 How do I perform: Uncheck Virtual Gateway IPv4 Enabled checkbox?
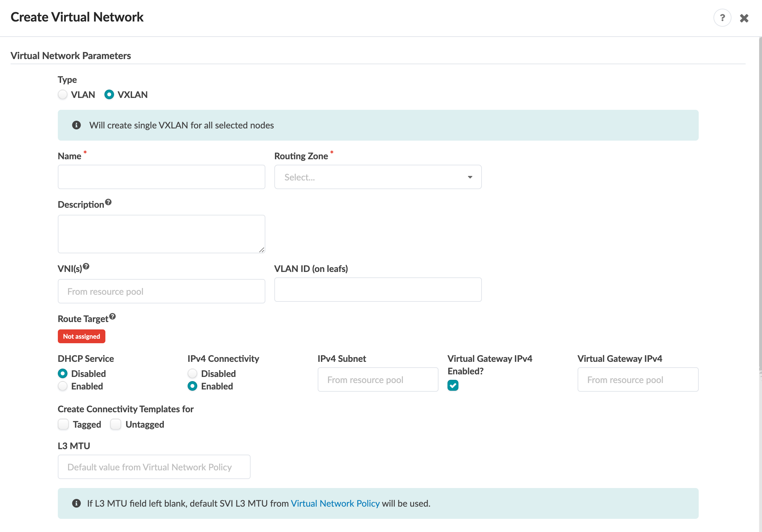point(453,385)
